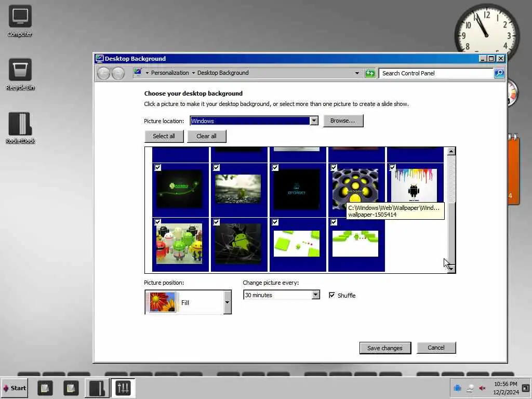Open the Recycle Bin desktop icon

20,75
